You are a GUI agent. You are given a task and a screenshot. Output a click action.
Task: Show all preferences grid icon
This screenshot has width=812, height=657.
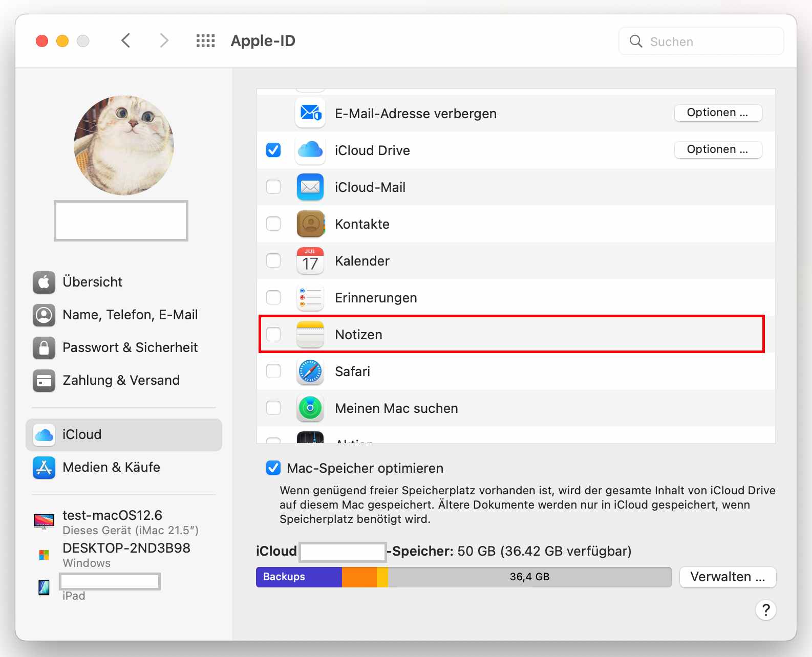click(x=206, y=40)
